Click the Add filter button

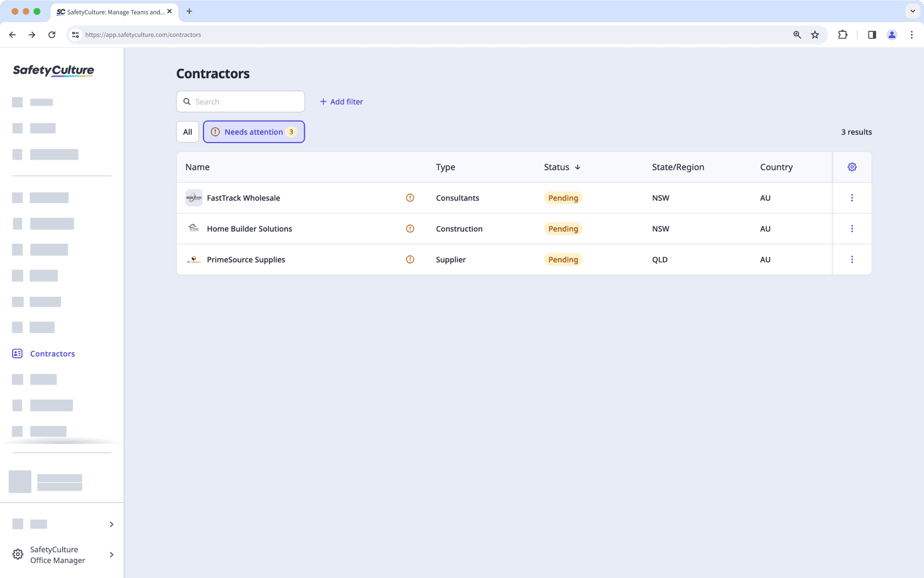tap(341, 101)
